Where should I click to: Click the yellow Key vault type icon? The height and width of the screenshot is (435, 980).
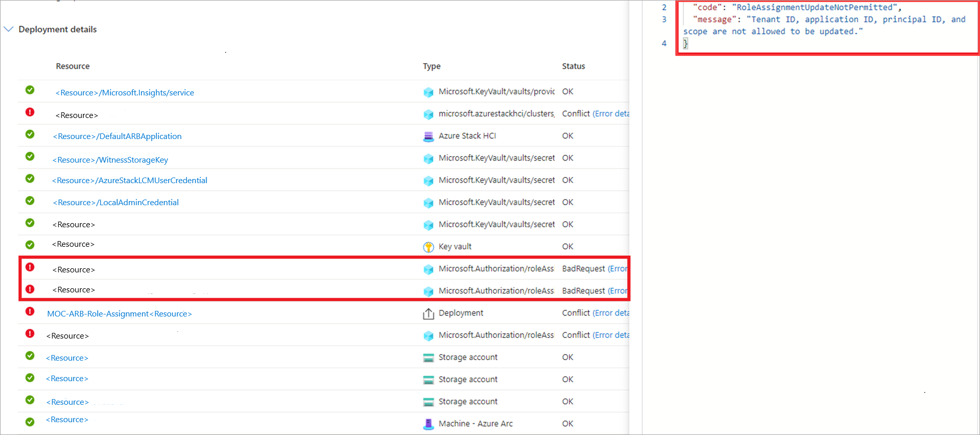click(x=428, y=247)
